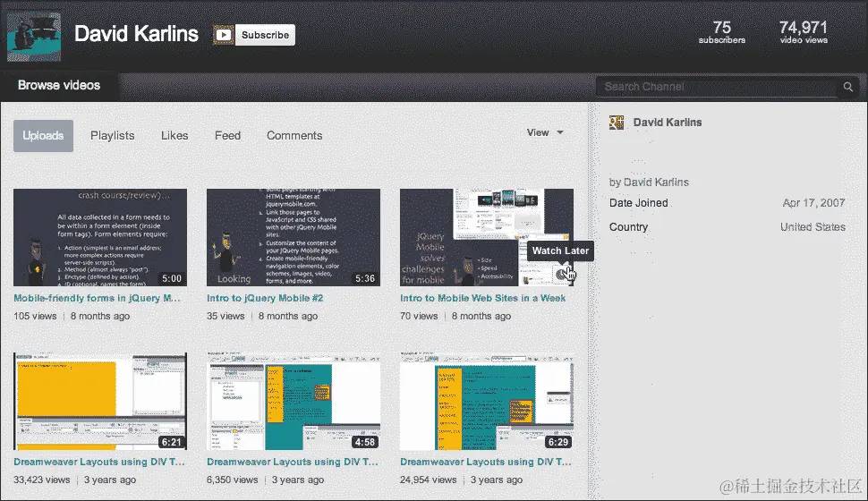Focus the Search Channel input field

tap(716, 87)
